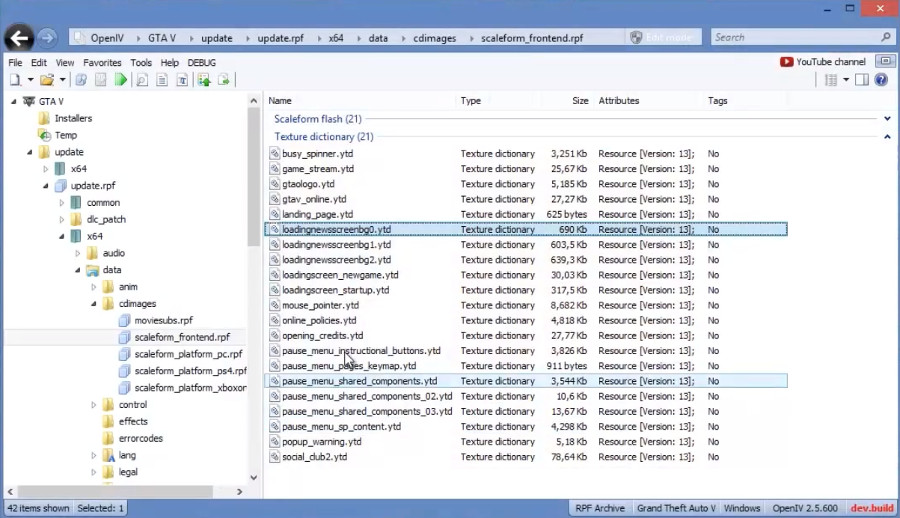Click the back navigation arrow
This screenshot has height=518, width=900.
click(18, 38)
